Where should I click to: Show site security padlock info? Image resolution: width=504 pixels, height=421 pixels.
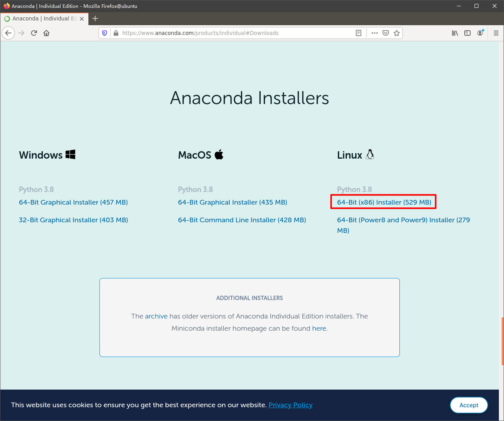(116, 33)
